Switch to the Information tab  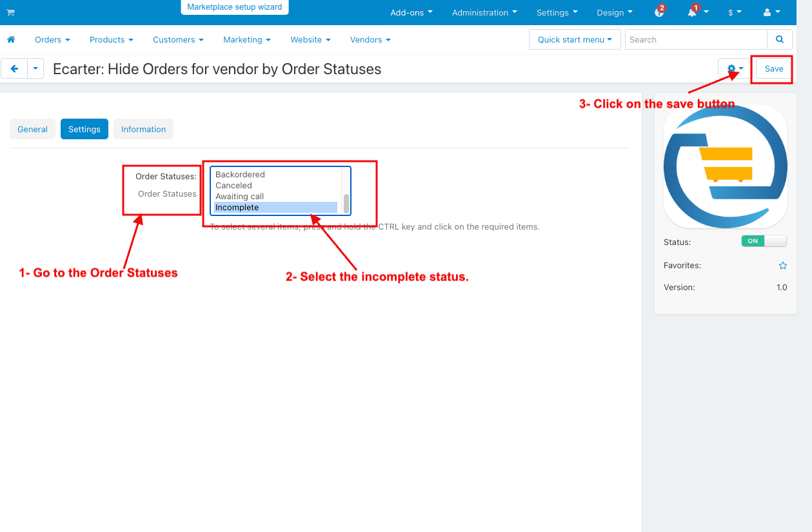point(143,129)
